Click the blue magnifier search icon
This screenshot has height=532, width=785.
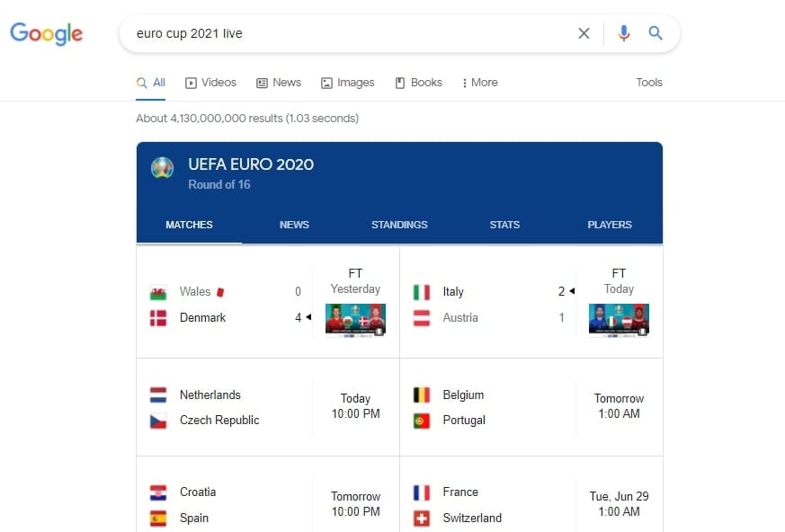[656, 33]
